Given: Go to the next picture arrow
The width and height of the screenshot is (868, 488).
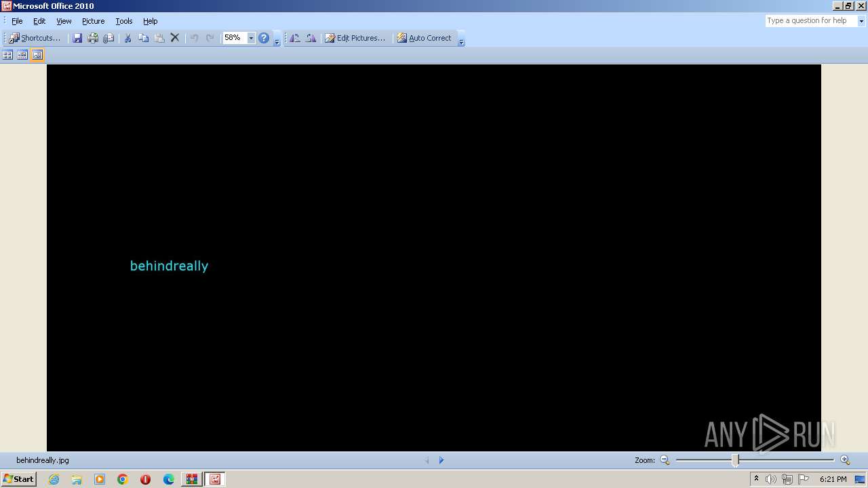Looking at the screenshot, I should click(x=441, y=460).
